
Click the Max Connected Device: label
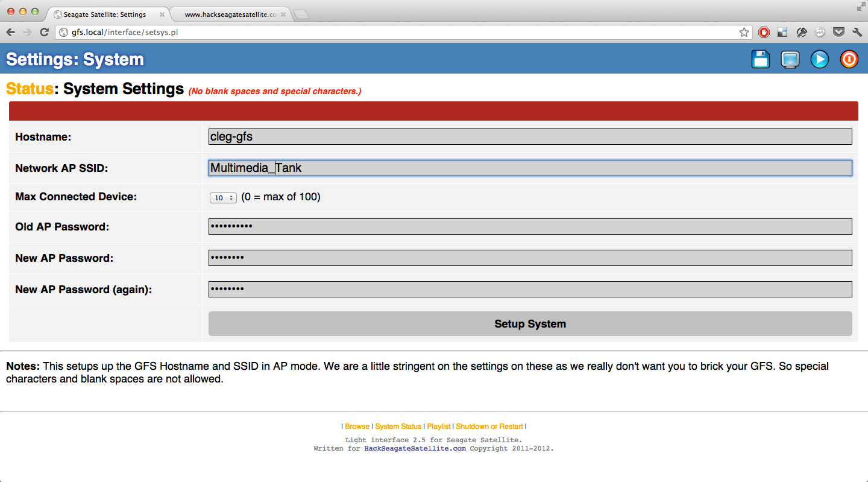coord(76,197)
